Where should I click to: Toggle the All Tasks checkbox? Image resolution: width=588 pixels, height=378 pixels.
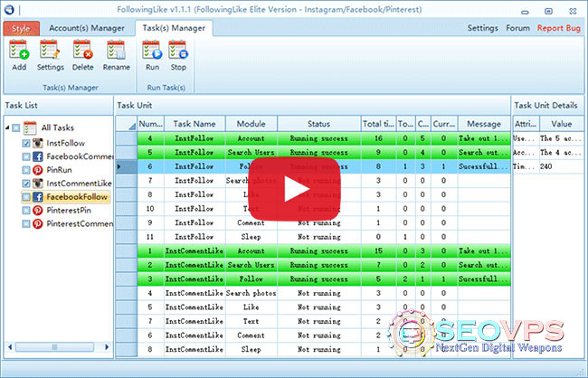(15, 128)
